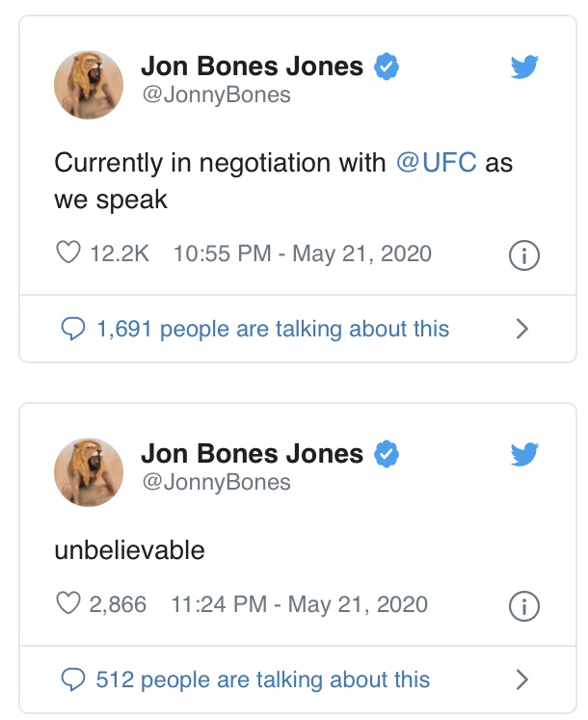The width and height of the screenshot is (588, 720).
Task: Open the lion avatar on the first tweet
Action: coord(89,85)
